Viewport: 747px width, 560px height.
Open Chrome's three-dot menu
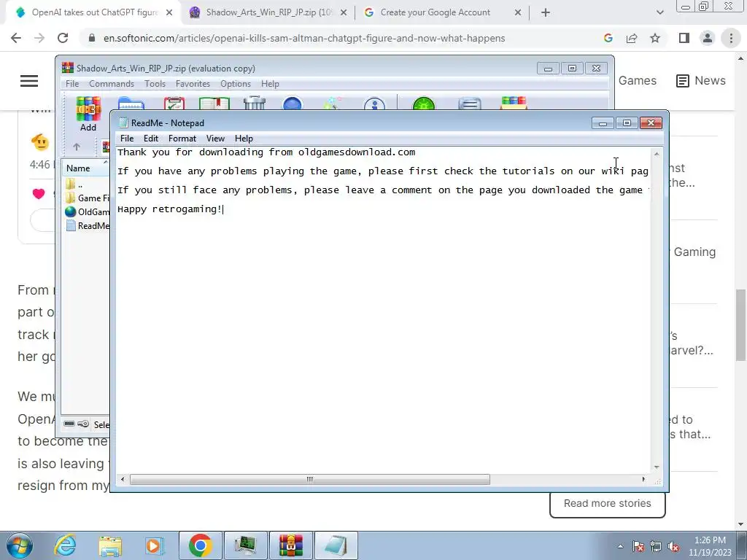tap(731, 38)
